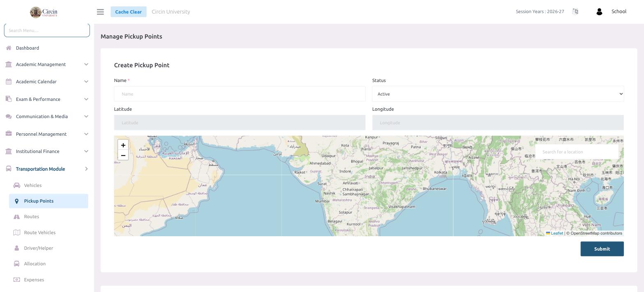This screenshot has height=292, width=644.
Task: Open Vehicles submenu item
Action: (x=33, y=185)
